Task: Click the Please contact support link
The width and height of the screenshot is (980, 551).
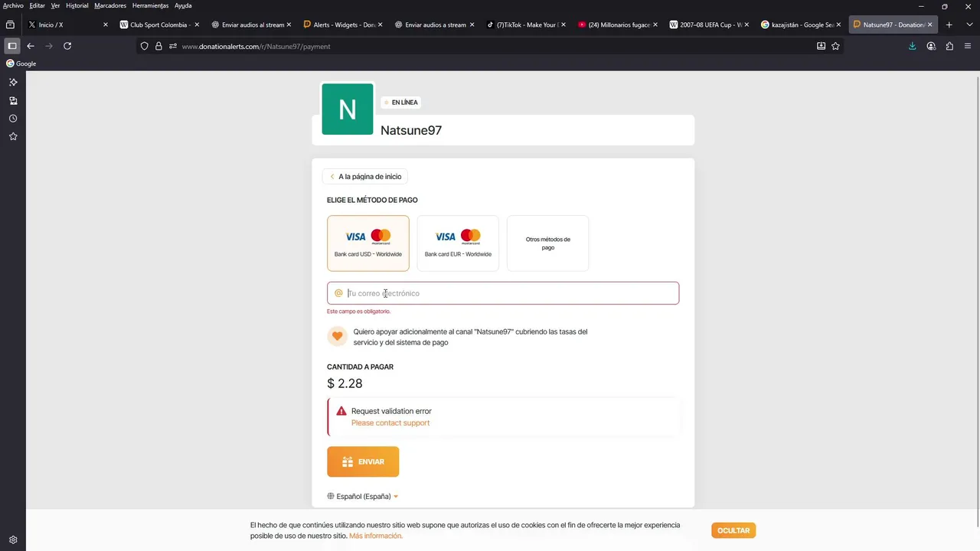Action: (390, 422)
